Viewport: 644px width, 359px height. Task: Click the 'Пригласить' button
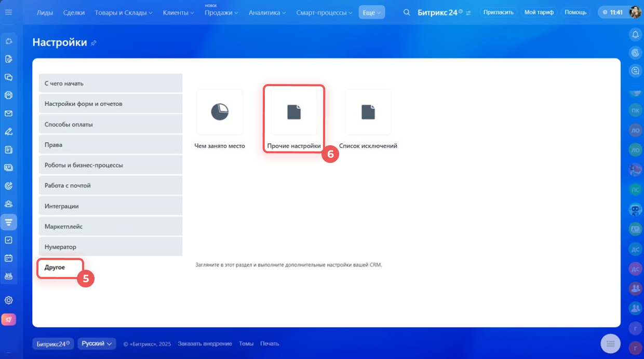pos(498,12)
